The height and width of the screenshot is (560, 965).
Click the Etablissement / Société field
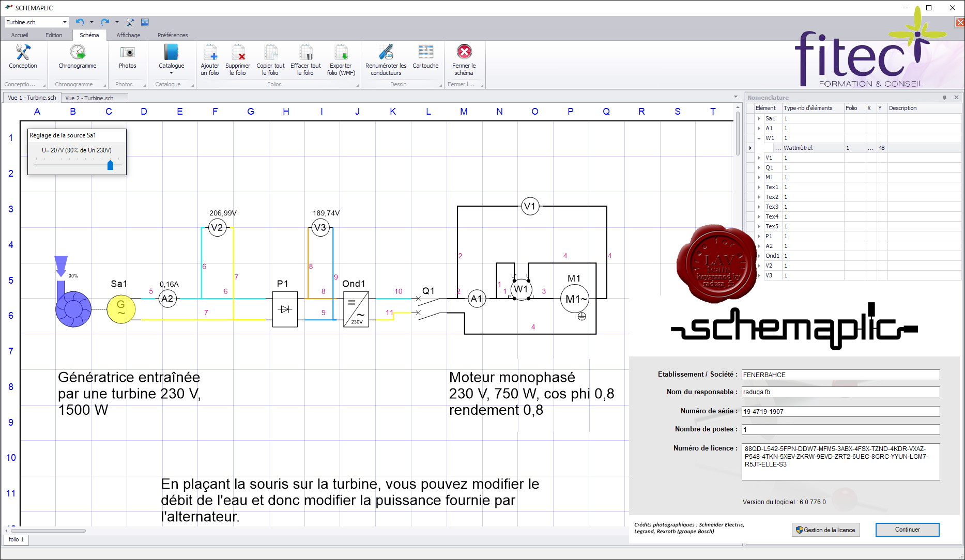coord(840,375)
